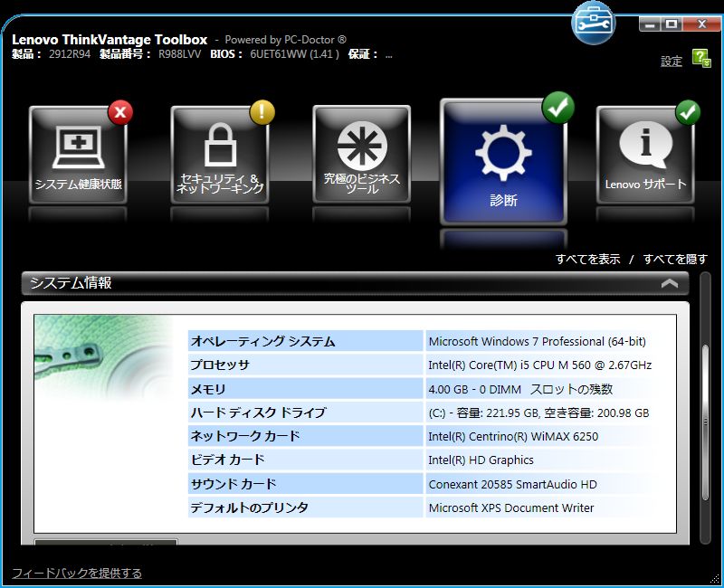Click the yellow warning status badge

pos(262,112)
